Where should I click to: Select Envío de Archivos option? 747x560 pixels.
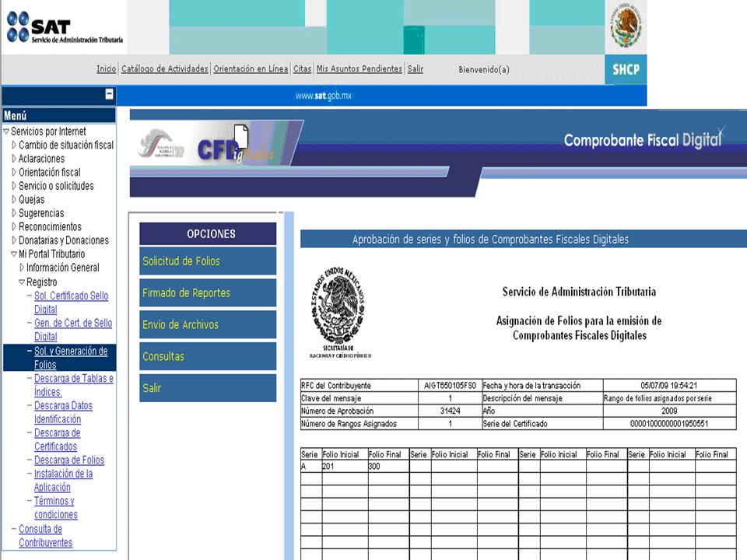[208, 325]
